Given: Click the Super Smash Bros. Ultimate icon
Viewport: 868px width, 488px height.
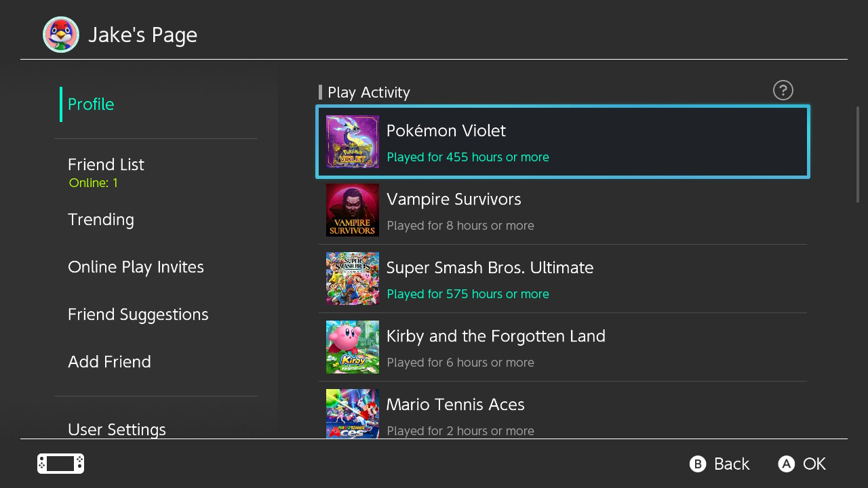Looking at the screenshot, I should [353, 279].
